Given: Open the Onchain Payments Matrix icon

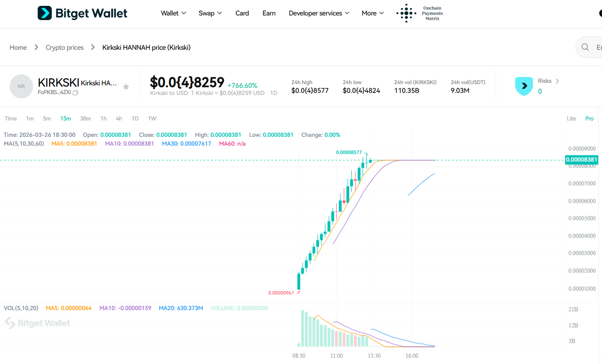Looking at the screenshot, I should point(406,13).
